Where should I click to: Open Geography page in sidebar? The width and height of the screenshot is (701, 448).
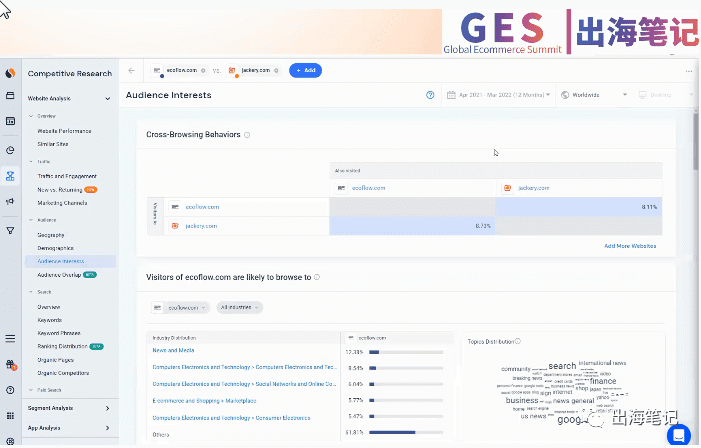[x=51, y=235]
